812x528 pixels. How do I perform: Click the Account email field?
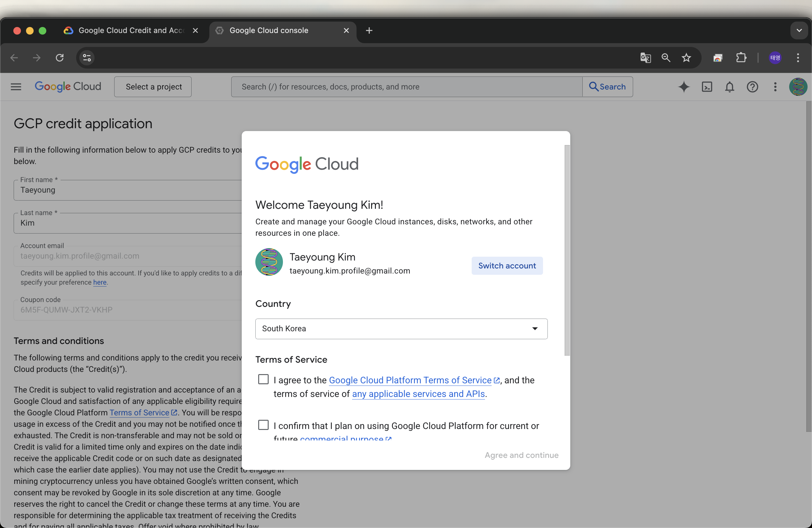(x=128, y=256)
